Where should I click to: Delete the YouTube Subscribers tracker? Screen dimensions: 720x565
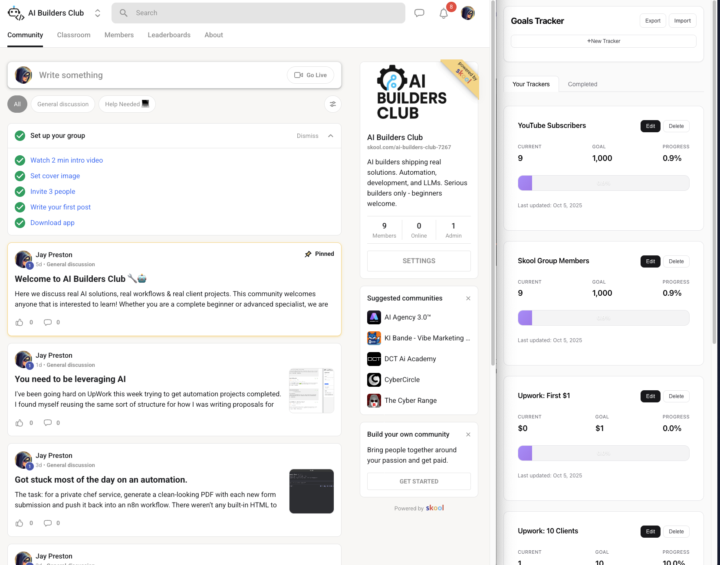point(676,126)
